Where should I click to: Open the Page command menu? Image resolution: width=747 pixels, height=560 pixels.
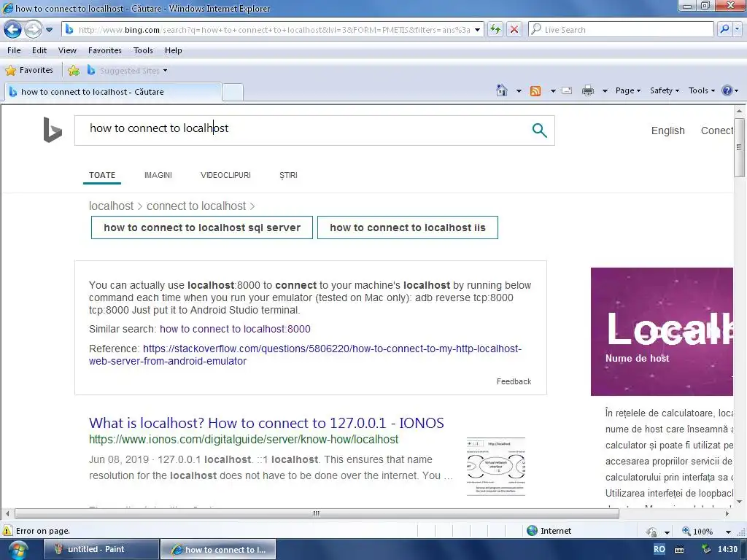point(628,90)
